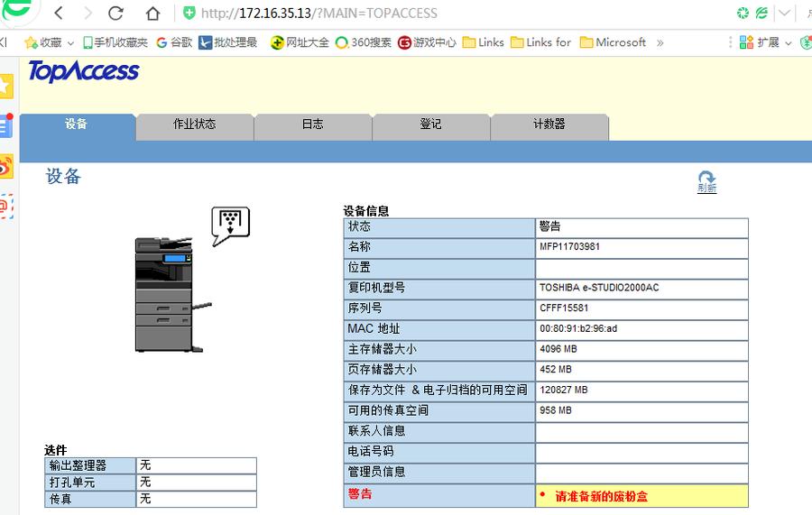Image resolution: width=812 pixels, height=515 pixels.
Task: Select serial number CFFF15581
Action: 564,308
